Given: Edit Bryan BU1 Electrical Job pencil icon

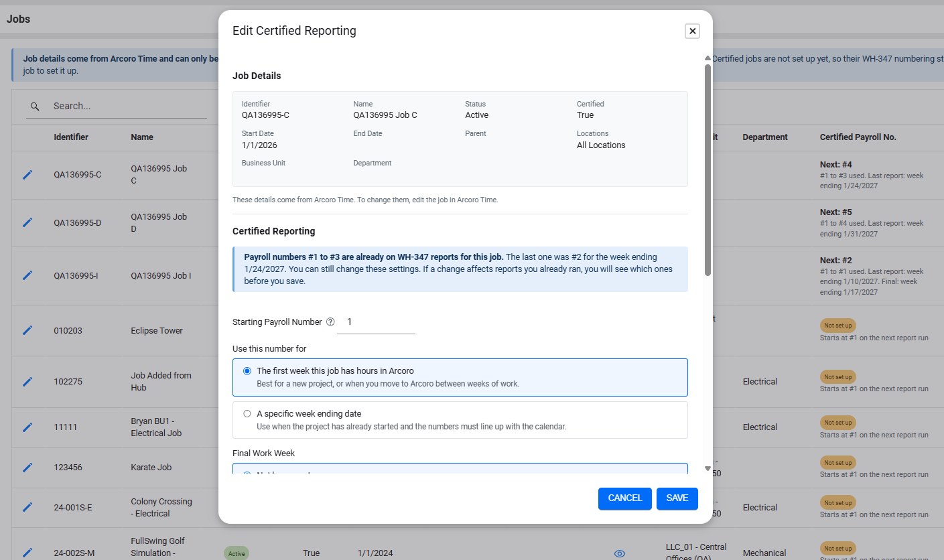Looking at the screenshot, I should tap(27, 427).
